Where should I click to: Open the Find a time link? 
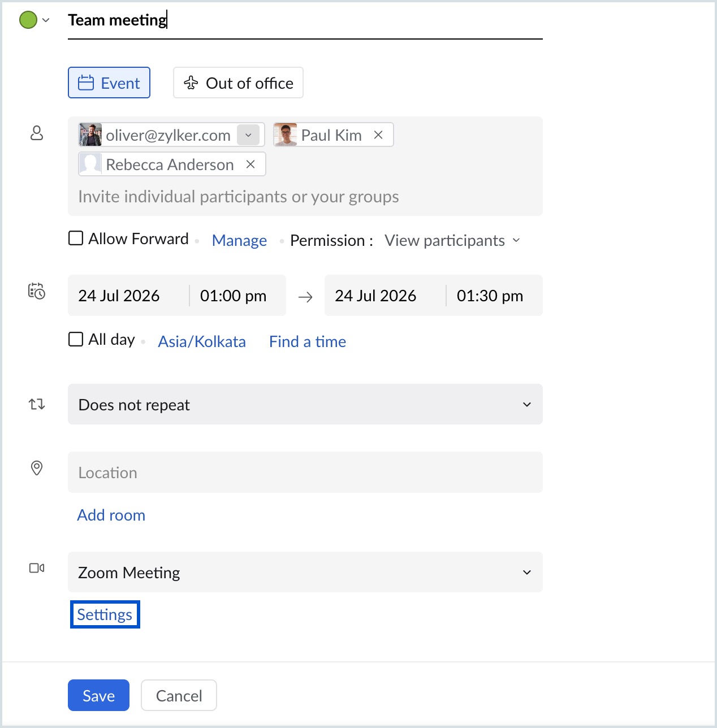pos(308,341)
